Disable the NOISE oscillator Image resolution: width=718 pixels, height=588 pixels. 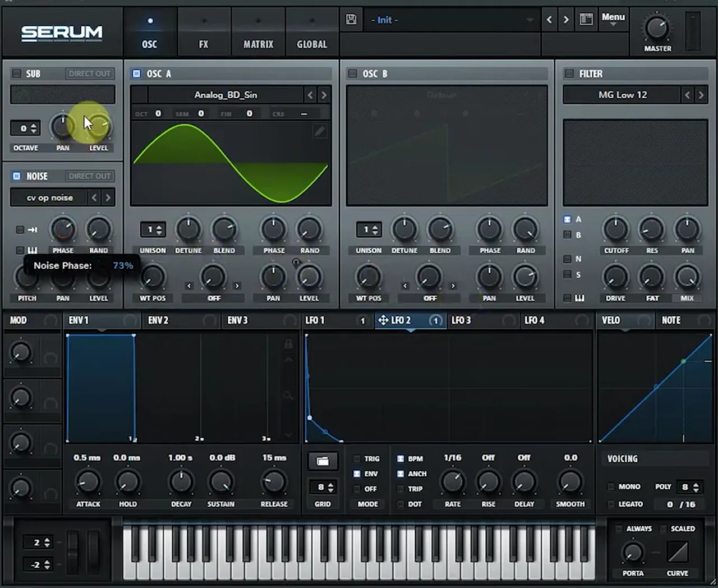tap(17, 176)
